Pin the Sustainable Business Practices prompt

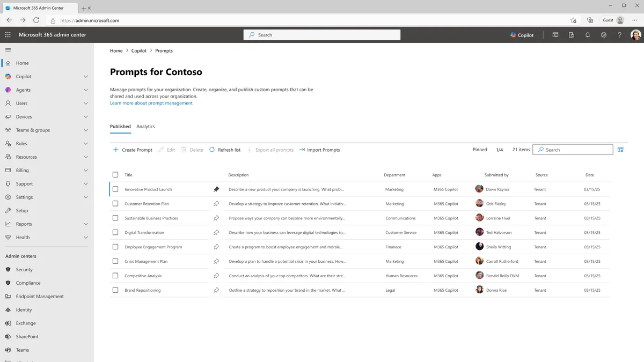click(216, 218)
